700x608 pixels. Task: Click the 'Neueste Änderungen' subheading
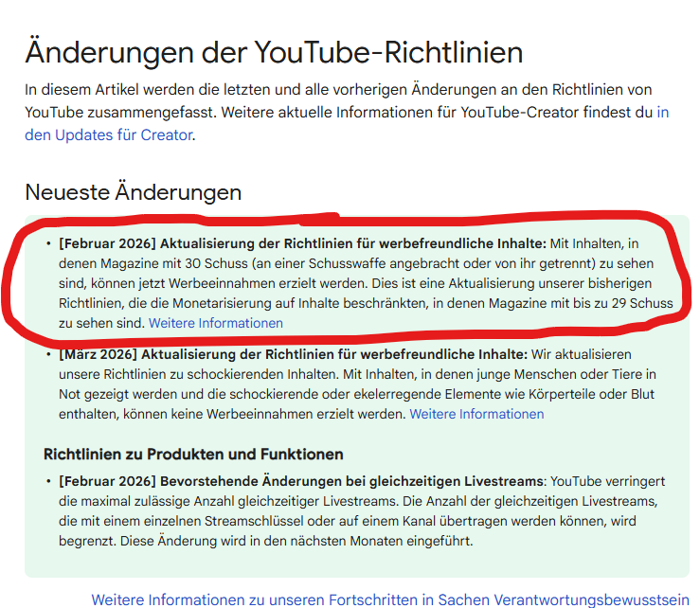click(x=133, y=192)
